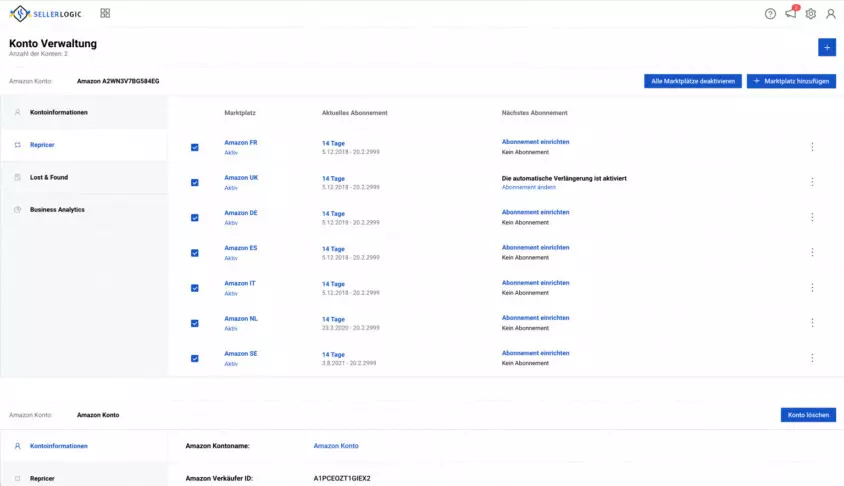The image size is (844, 486).
Task: Click Nächstes Abonnement column header
Action: [x=534, y=113]
